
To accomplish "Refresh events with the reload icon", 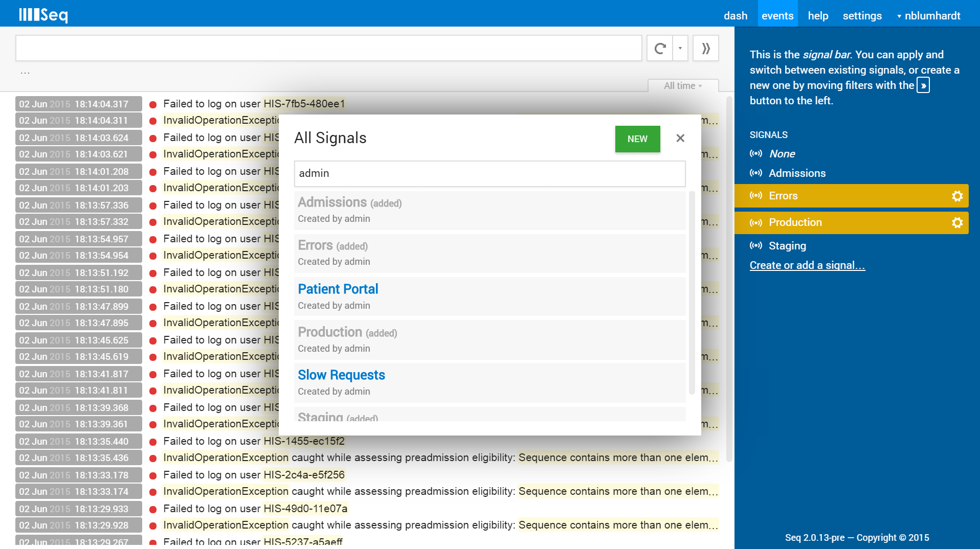I will click(x=660, y=49).
